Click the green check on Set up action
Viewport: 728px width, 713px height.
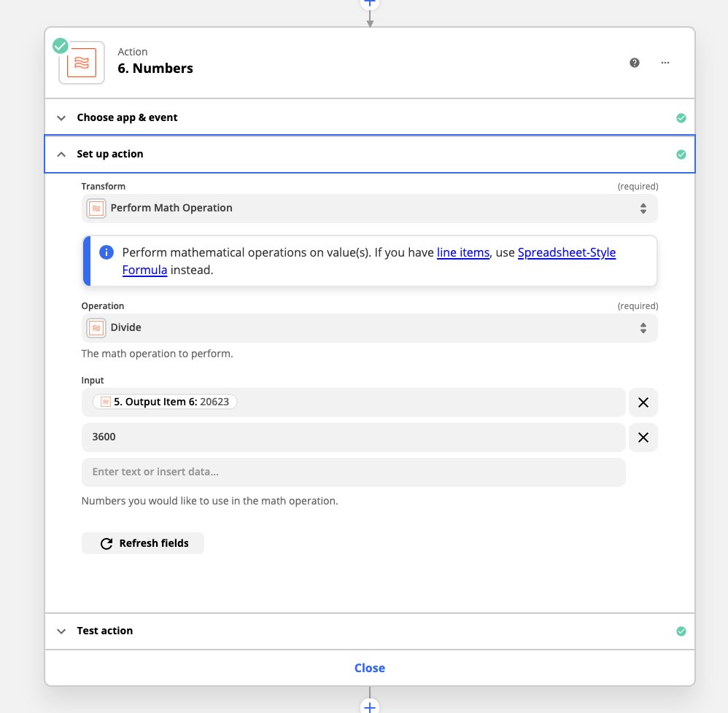point(681,155)
